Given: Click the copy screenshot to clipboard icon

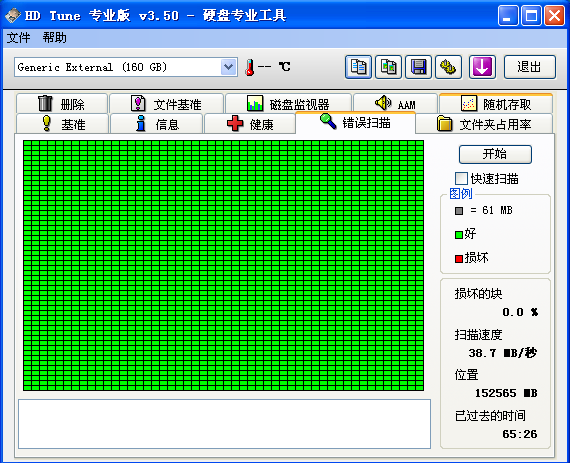Looking at the screenshot, I should tap(388, 67).
